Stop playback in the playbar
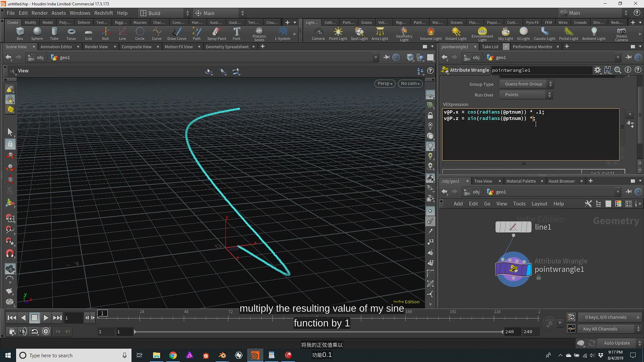This screenshot has width=644, height=362. (x=34, y=317)
